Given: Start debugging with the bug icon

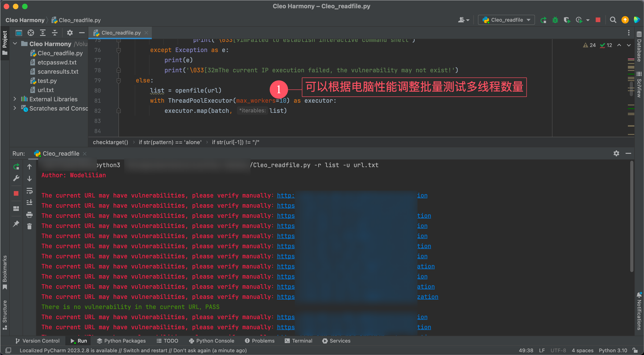Looking at the screenshot, I should pos(555,20).
